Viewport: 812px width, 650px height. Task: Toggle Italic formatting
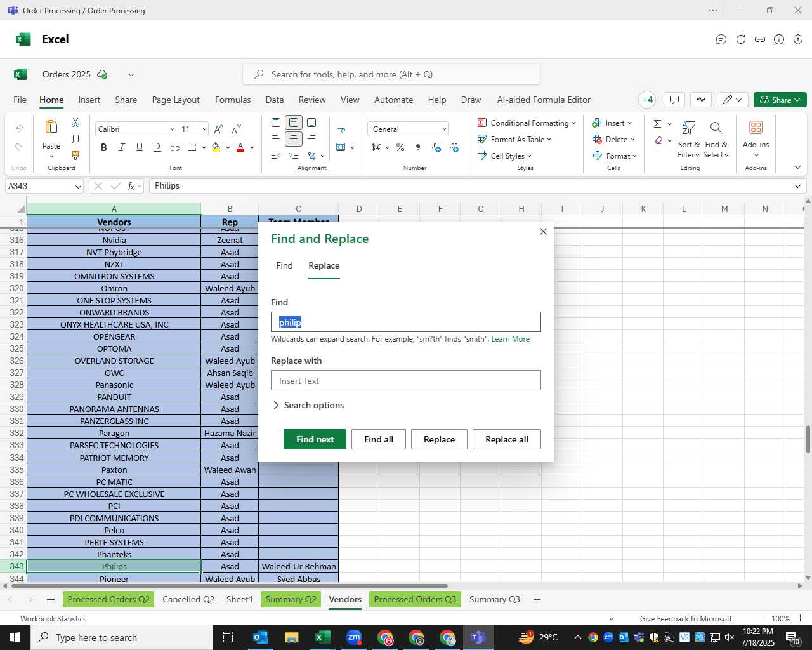pyautogui.click(x=121, y=147)
